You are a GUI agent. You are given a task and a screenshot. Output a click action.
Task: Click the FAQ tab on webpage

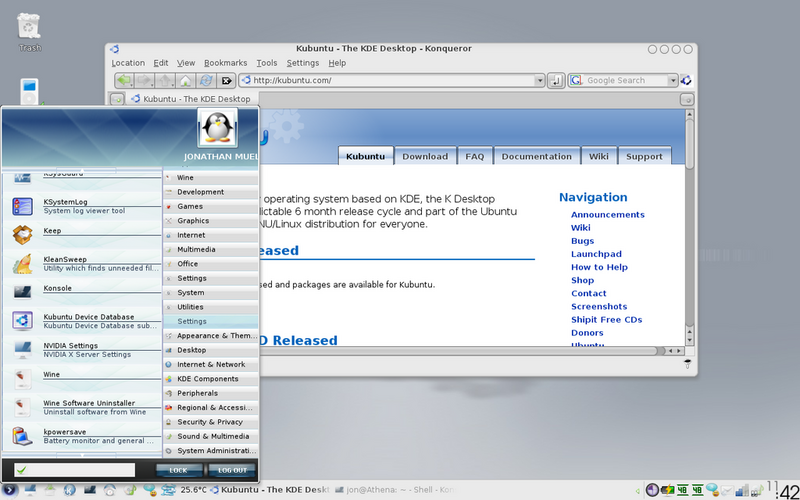[474, 156]
